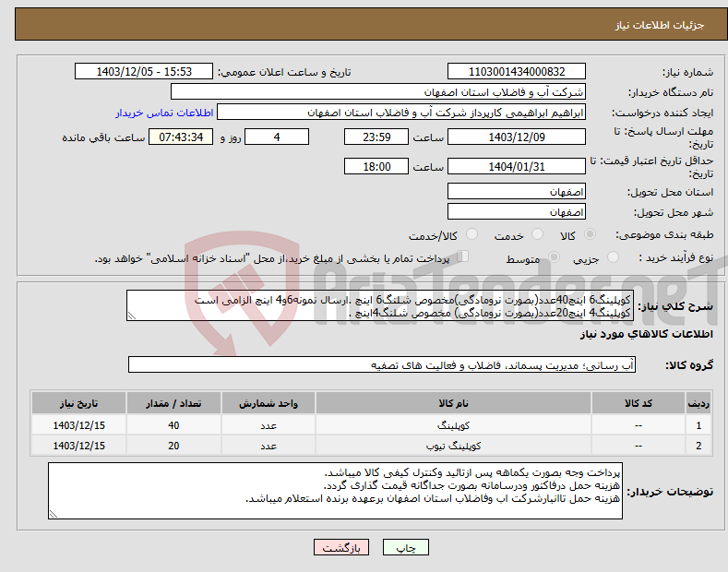Toggle the اسناد خزانه اسلامی payment checkbox
This screenshot has width=728, height=572.
point(462,256)
